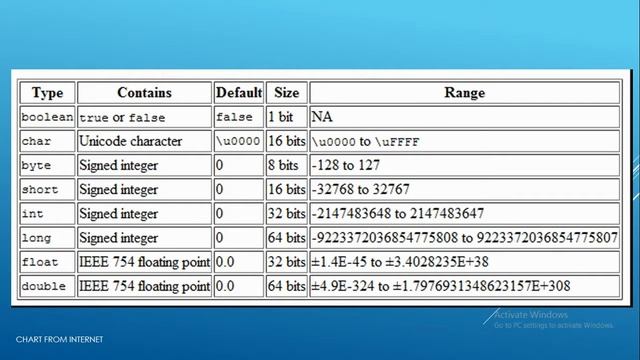The width and height of the screenshot is (640, 360).
Task: Click the 'true or false' cell
Action: [x=144, y=117]
